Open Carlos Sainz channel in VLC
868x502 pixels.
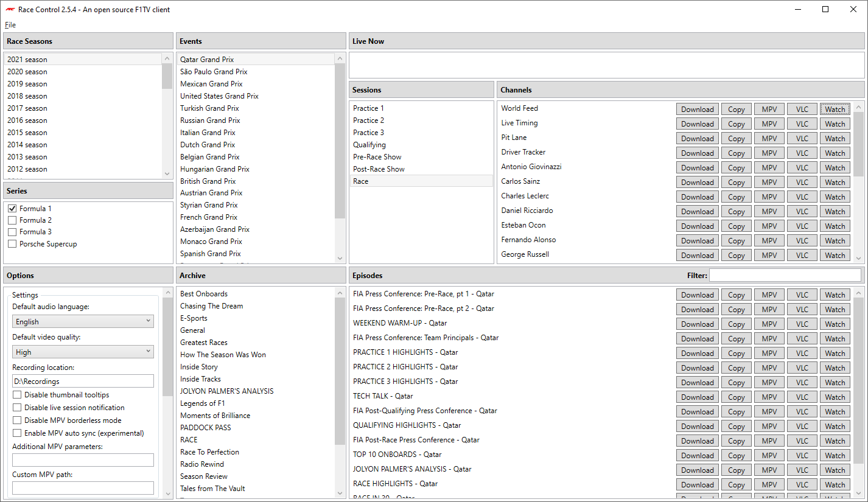(802, 182)
